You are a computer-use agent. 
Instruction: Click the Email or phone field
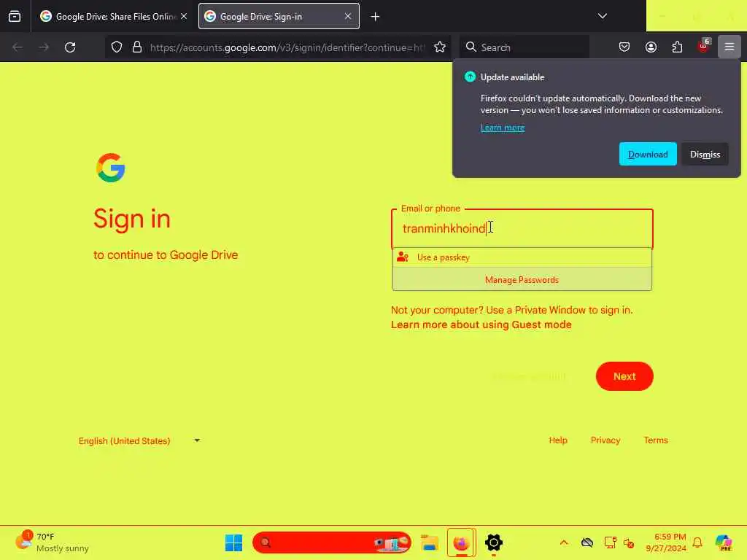pos(522,228)
